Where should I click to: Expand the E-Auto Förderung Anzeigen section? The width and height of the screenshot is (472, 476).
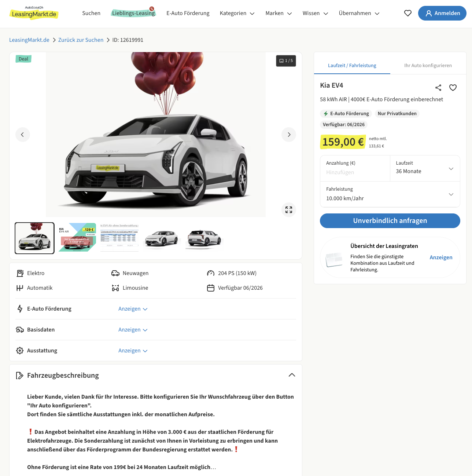133,309
